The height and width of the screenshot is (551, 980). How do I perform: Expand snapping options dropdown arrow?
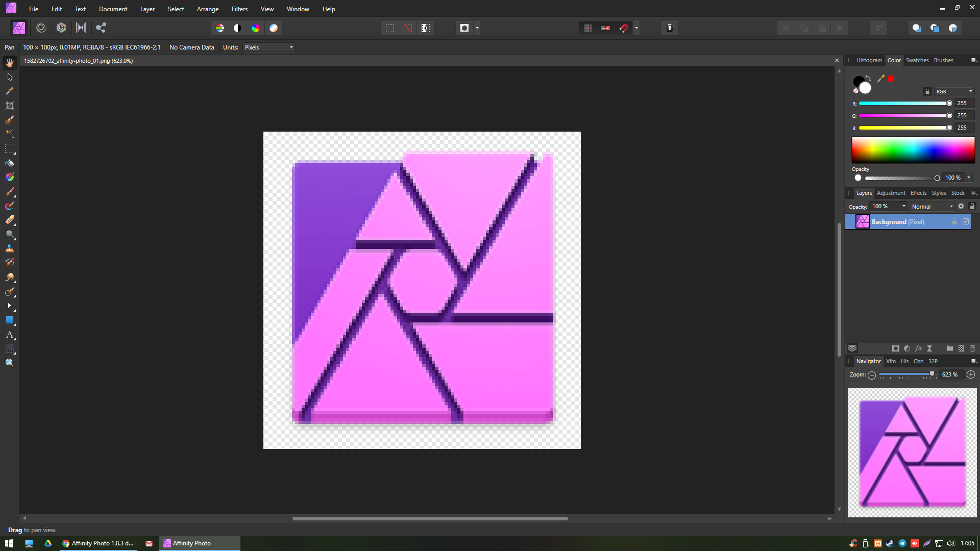pos(636,28)
